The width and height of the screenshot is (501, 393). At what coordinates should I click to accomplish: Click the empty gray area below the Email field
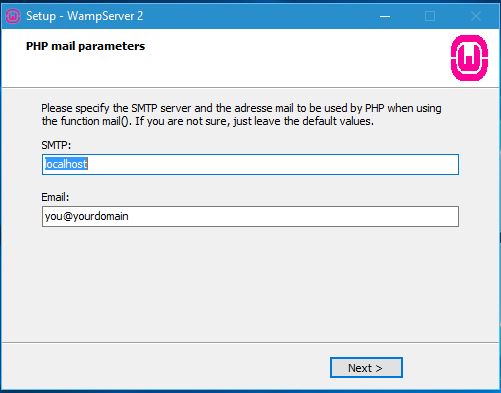pyautogui.click(x=250, y=283)
